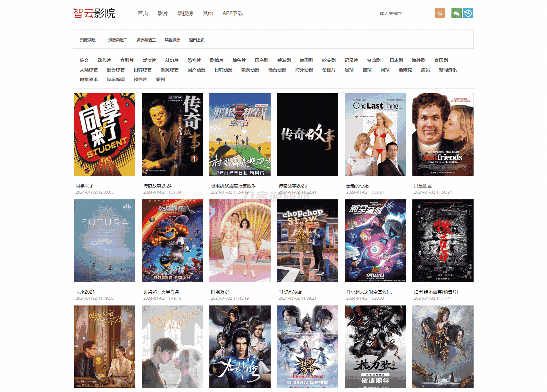Choose the 科幻片 category
The height and width of the screenshot is (392, 547).
click(172, 60)
